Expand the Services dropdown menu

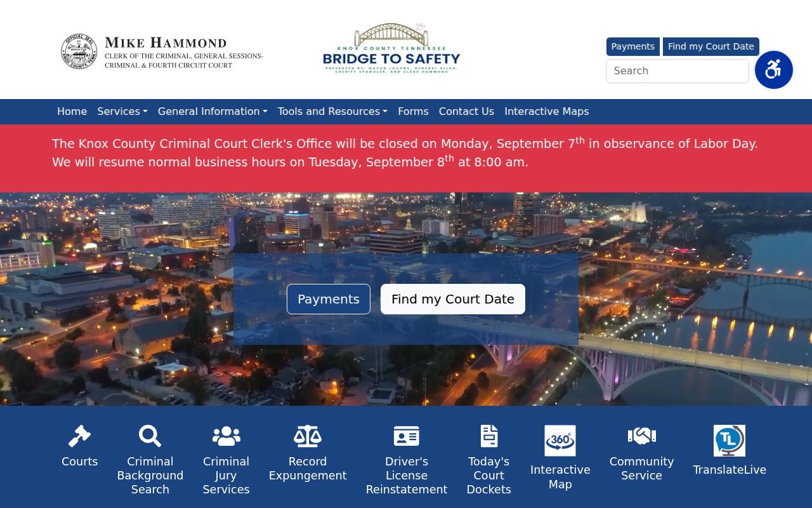(x=122, y=111)
